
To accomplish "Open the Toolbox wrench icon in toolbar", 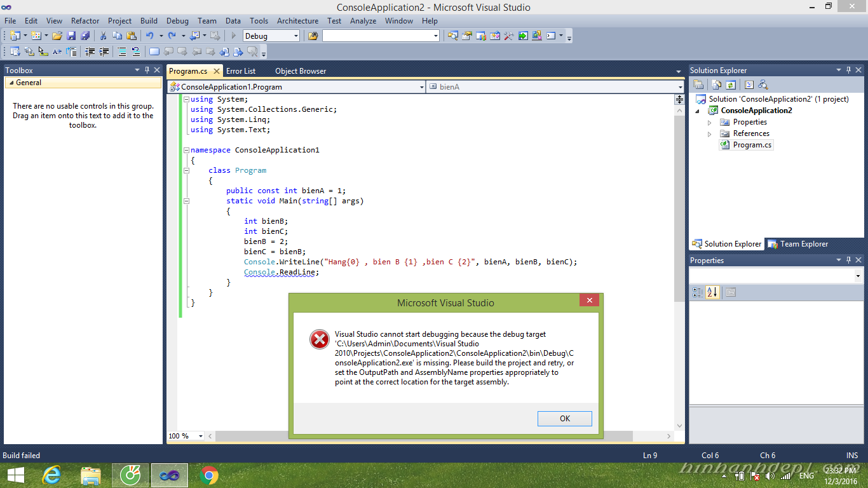I will pyautogui.click(x=508, y=36).
